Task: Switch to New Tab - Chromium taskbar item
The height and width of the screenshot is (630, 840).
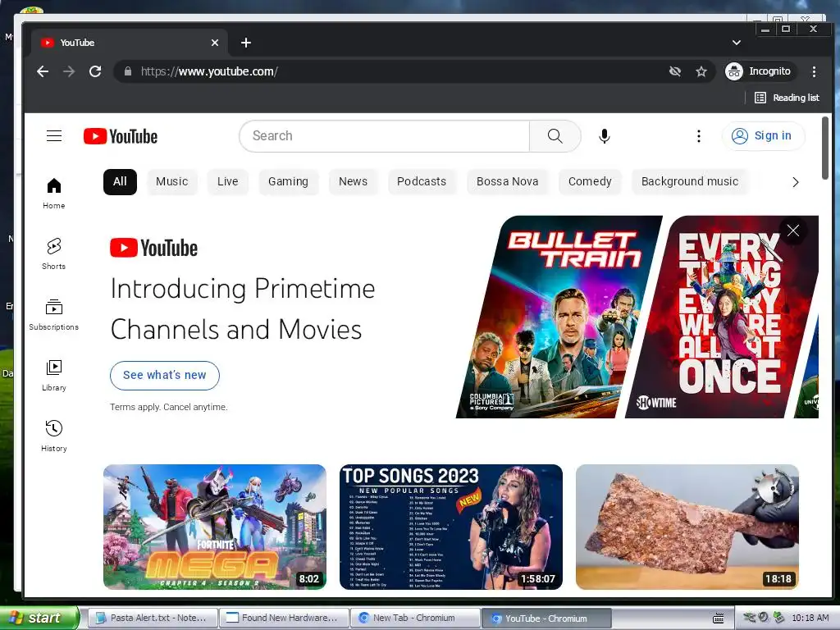Action: coord(414,618)
